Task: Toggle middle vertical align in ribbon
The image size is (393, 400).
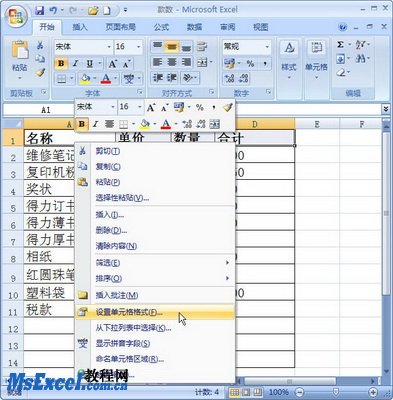Action: (172, 47)
